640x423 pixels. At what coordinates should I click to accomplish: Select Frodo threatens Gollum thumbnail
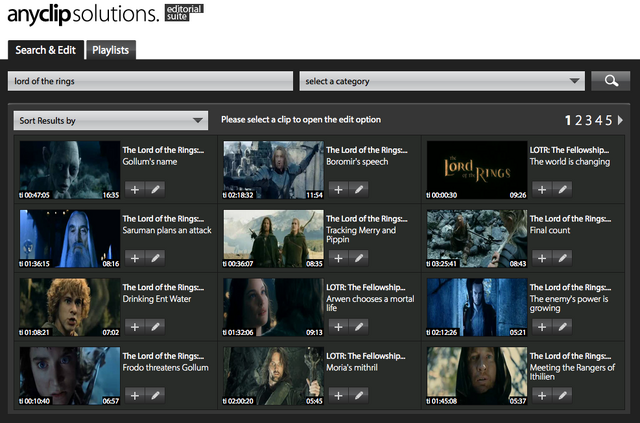click(x=69, y=376)
